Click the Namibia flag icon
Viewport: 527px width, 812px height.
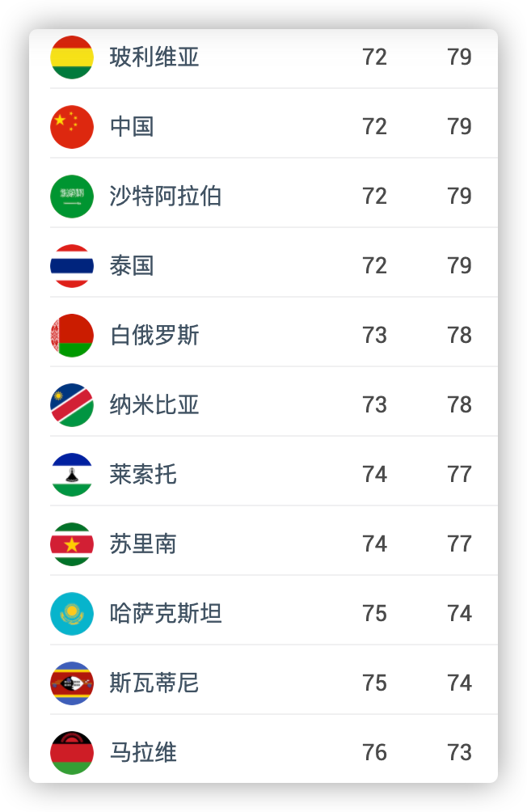[x=72, y=405]
